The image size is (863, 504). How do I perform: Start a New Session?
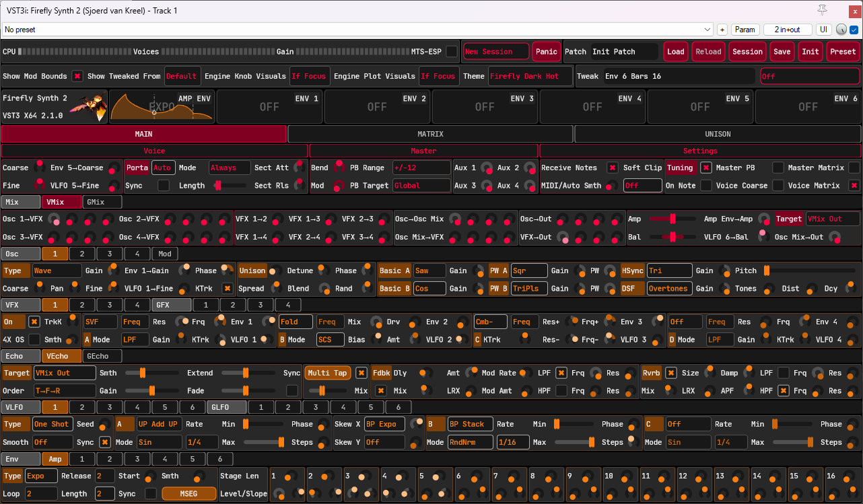[x=496, y=50]
